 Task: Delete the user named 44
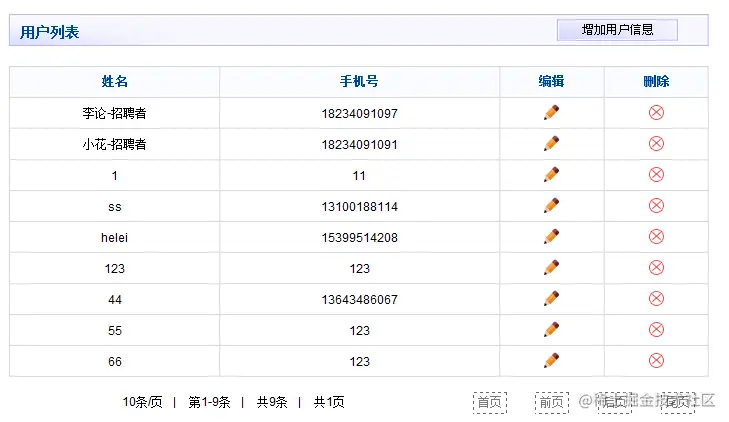coord(656,298)
